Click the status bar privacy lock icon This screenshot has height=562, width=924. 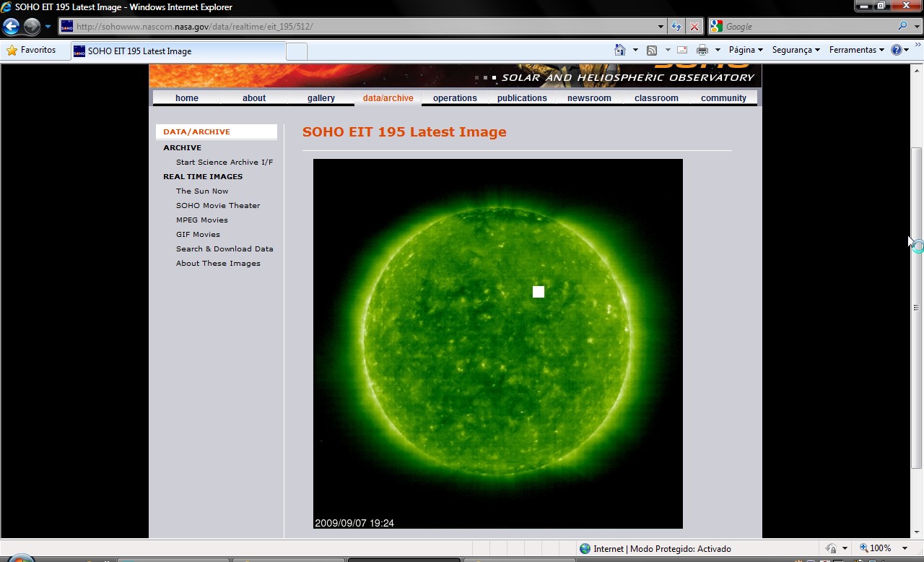click(831, 549)
